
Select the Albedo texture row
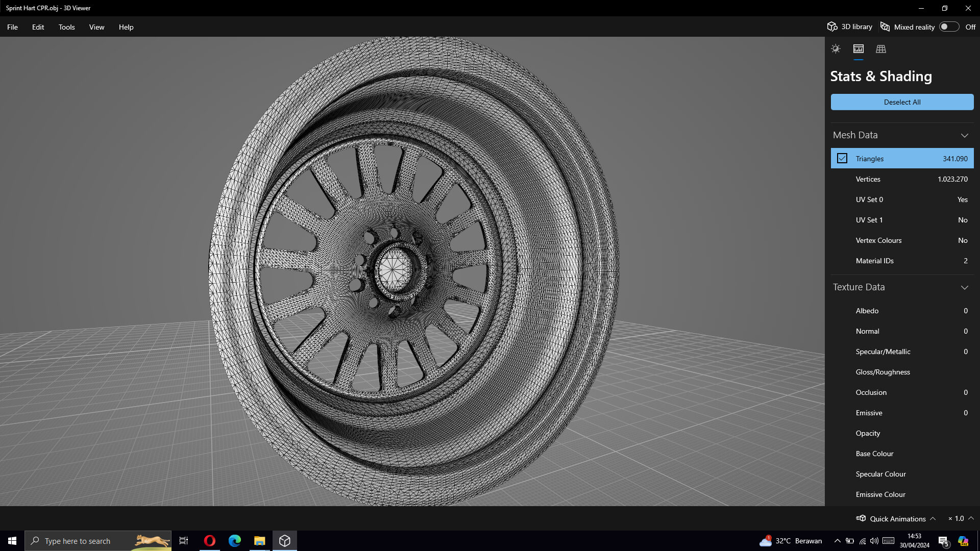coord(902,311)
